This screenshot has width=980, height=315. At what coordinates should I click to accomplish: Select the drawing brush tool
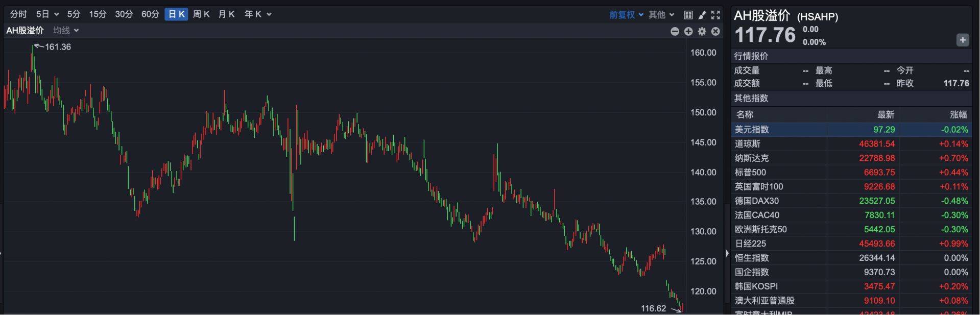(x=702, y=15)
